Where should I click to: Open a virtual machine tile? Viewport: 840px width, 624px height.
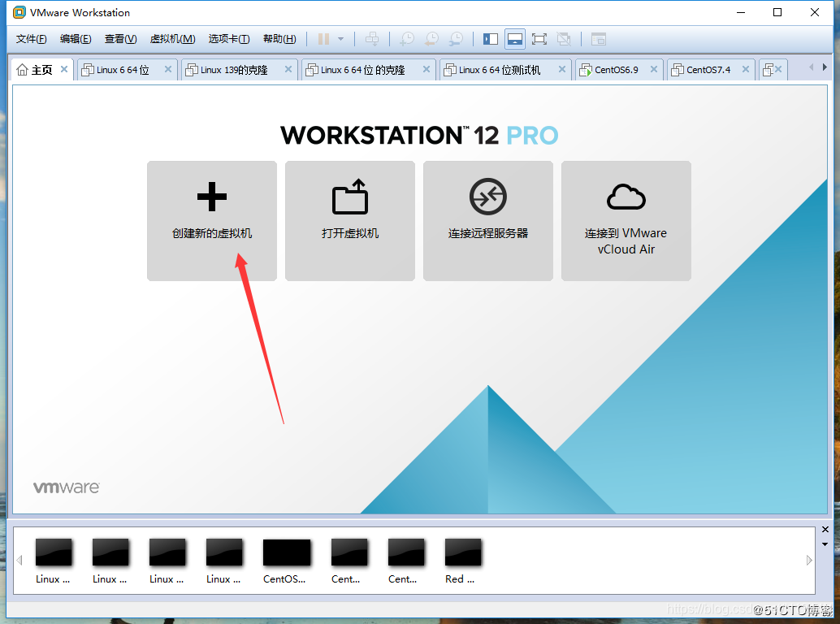[350, 221]
